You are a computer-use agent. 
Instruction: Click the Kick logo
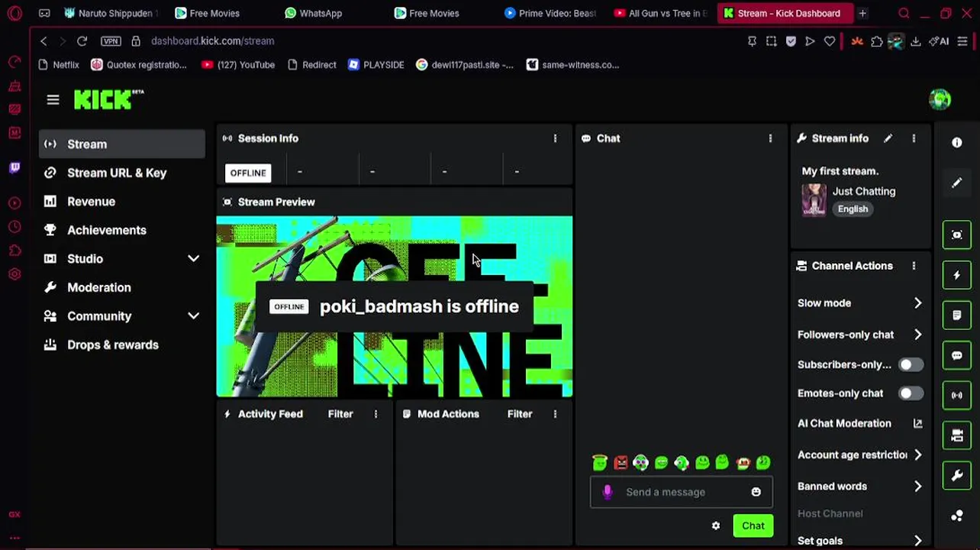108,99
